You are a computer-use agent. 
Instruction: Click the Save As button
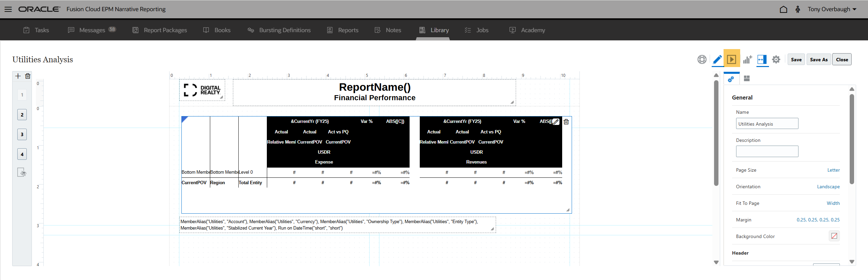(819, 60)
